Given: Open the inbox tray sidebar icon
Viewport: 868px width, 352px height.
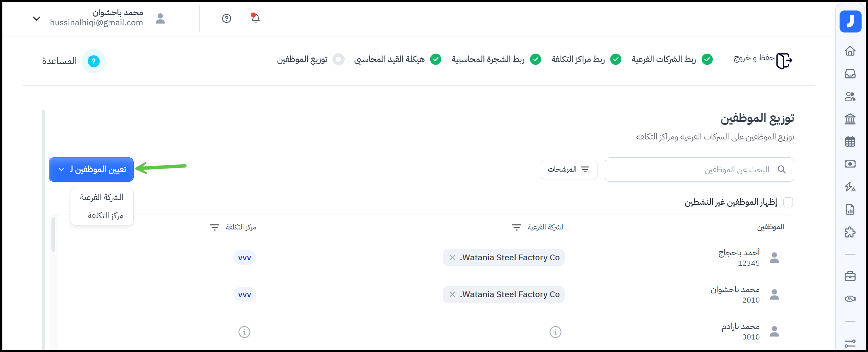Looking at the screenshot, I should 850,73.
